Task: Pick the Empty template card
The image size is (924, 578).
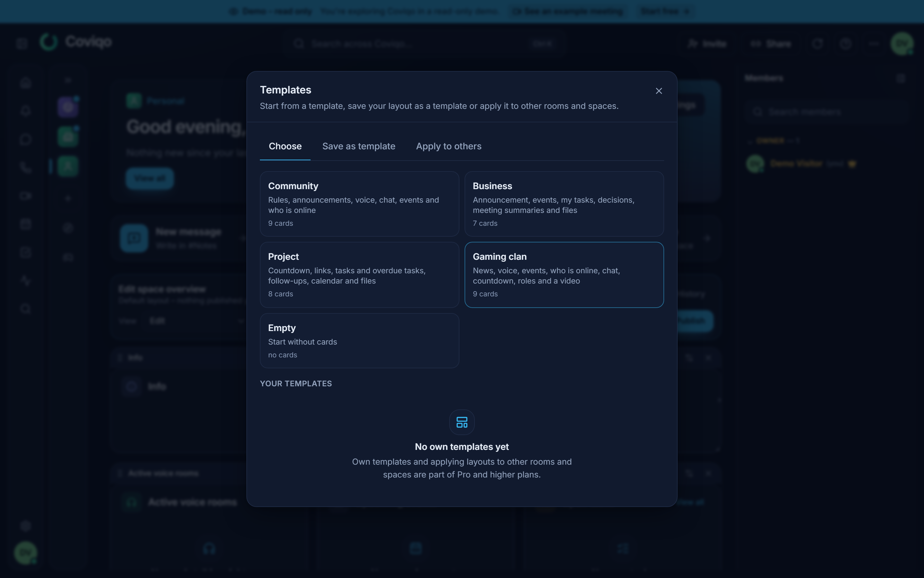Action: click(359, 341)
